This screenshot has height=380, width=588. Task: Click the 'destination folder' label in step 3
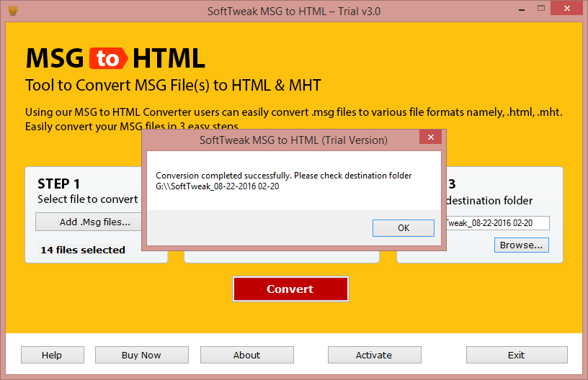pyautogui.click(x=489, y=201)
